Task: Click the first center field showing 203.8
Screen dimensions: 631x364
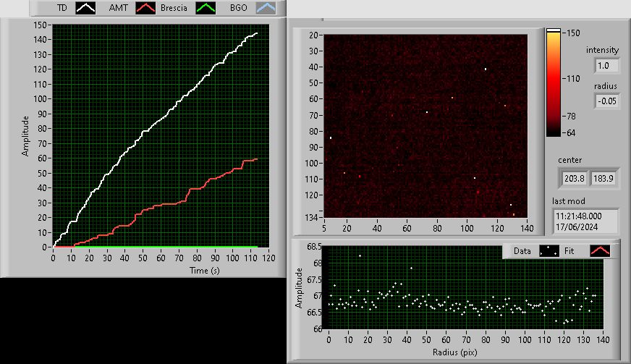Action: click(572, 178)
